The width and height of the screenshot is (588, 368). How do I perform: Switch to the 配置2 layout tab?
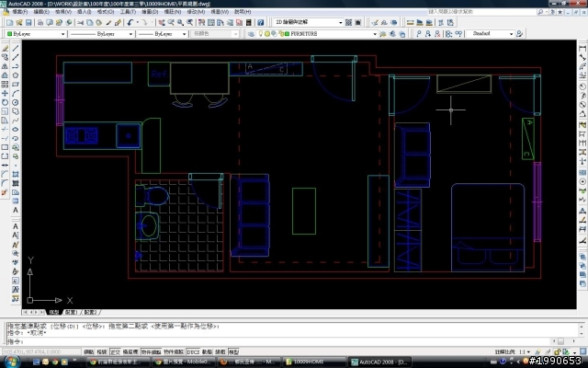pyautogui.click(x=90, y=312)
